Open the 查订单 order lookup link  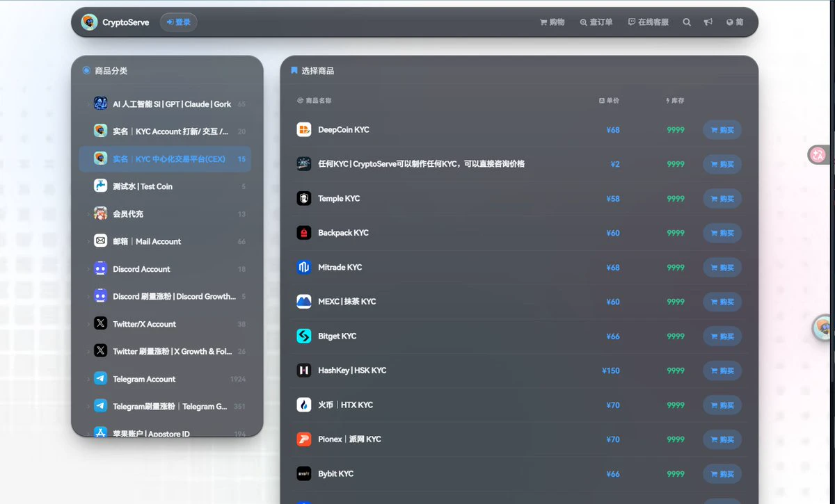point(596,22)
